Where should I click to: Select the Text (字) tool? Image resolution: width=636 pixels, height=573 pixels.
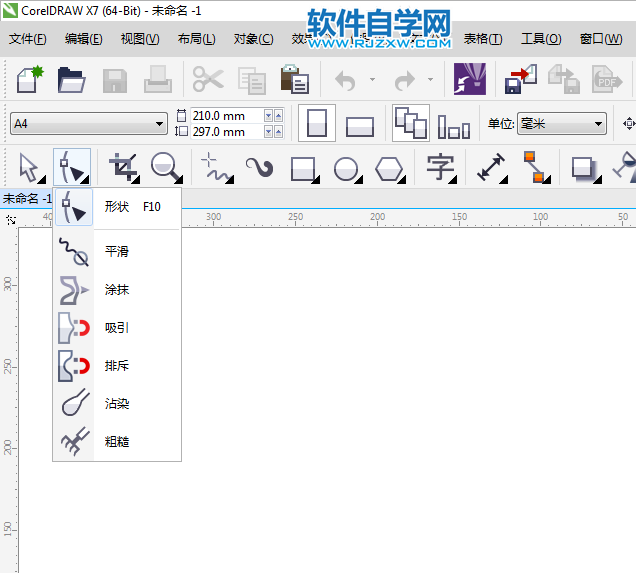[440, 167]
